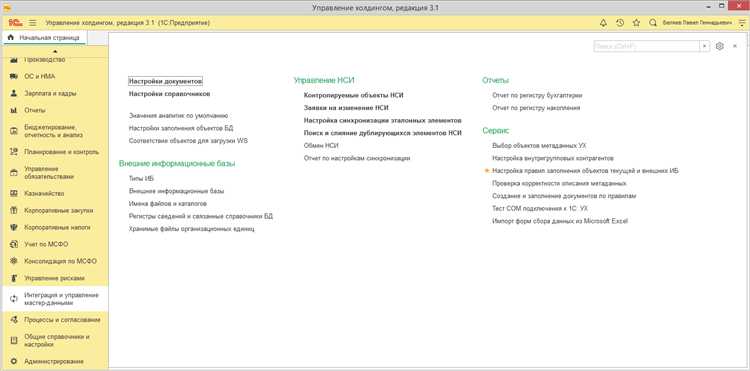This screenshot has height=371, width=750.
Task: Open Настройки документов link
Action: point(166,81)
